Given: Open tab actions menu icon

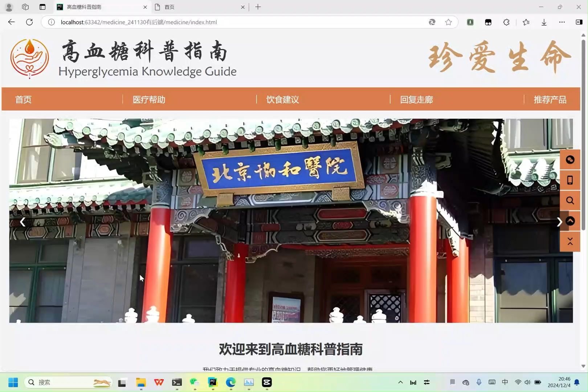Looking at the screenshot, I should (x=42, y=7).
